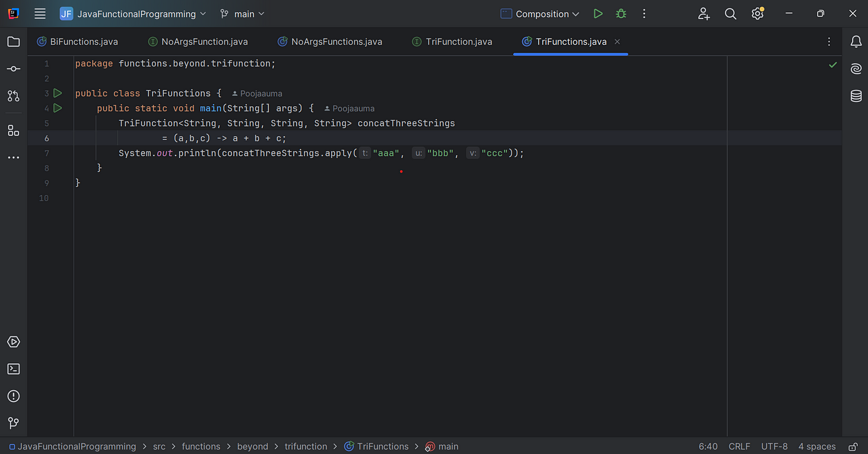This screenshot has height=454, width=868.
Task: Show more tool windows
Action: point(13,157)
